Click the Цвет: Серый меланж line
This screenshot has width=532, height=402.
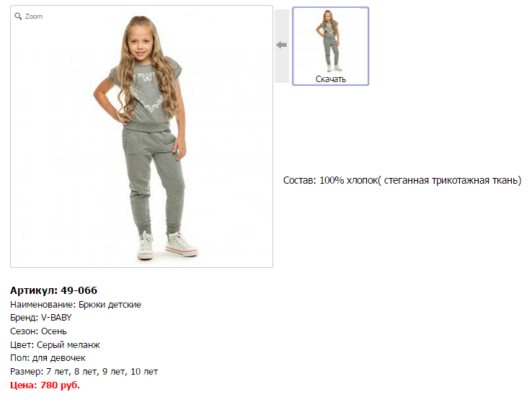pyautogui.click(x=55, y=345)
